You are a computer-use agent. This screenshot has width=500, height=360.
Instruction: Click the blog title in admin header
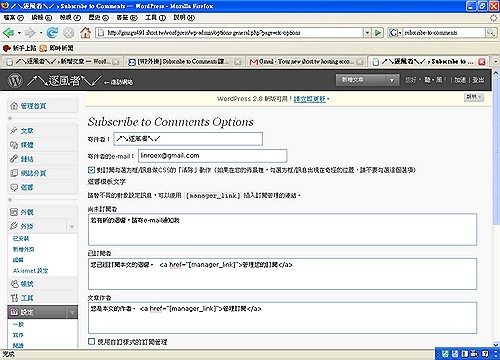coord(64,80)
